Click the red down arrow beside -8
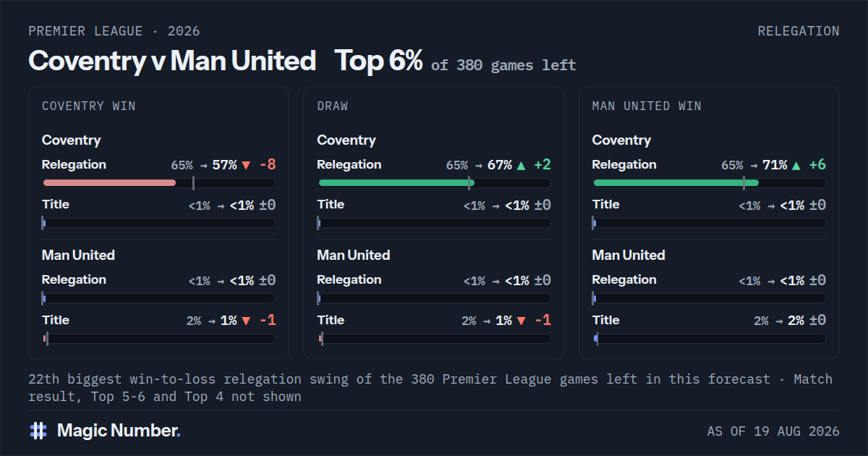This screenshot has width=868, height=456. [246, 165]
